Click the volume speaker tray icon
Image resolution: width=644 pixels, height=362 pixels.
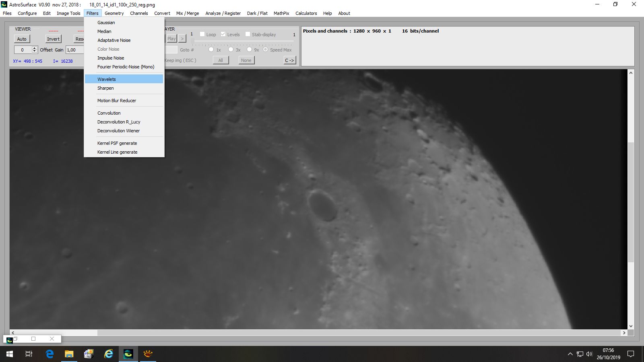(x=589, y=354)
